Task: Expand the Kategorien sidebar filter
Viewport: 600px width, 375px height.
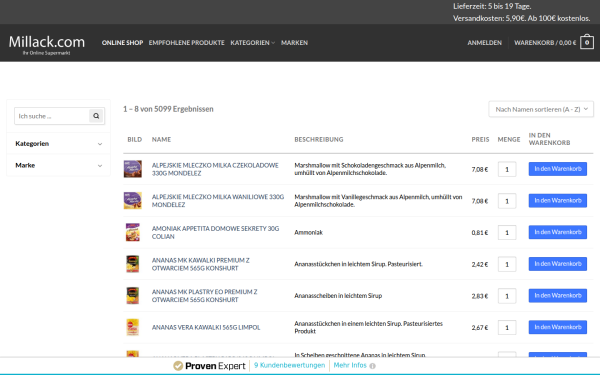Action: [59, 143]
